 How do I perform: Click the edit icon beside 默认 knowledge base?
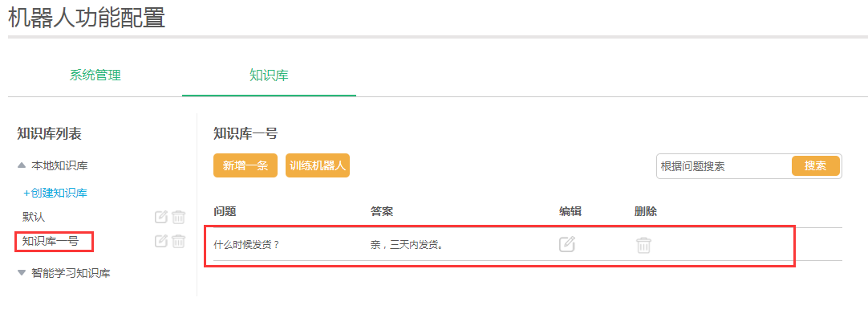[160, 217]
